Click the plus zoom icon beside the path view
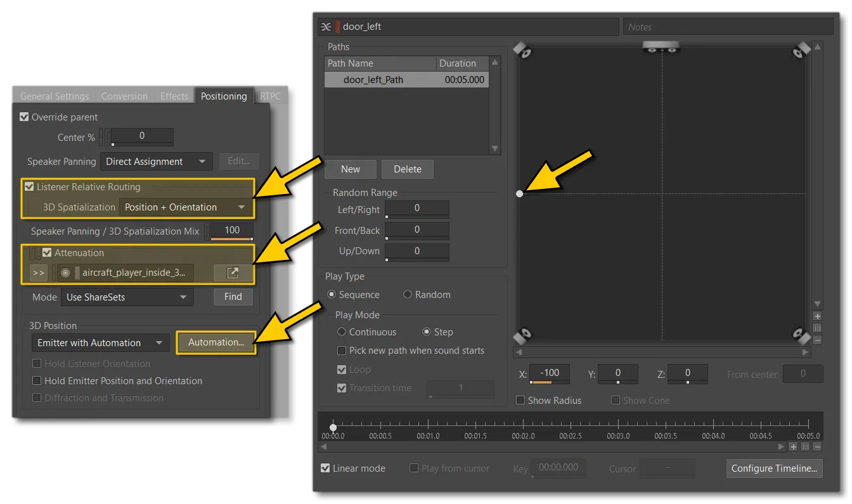 pos(817,316)
